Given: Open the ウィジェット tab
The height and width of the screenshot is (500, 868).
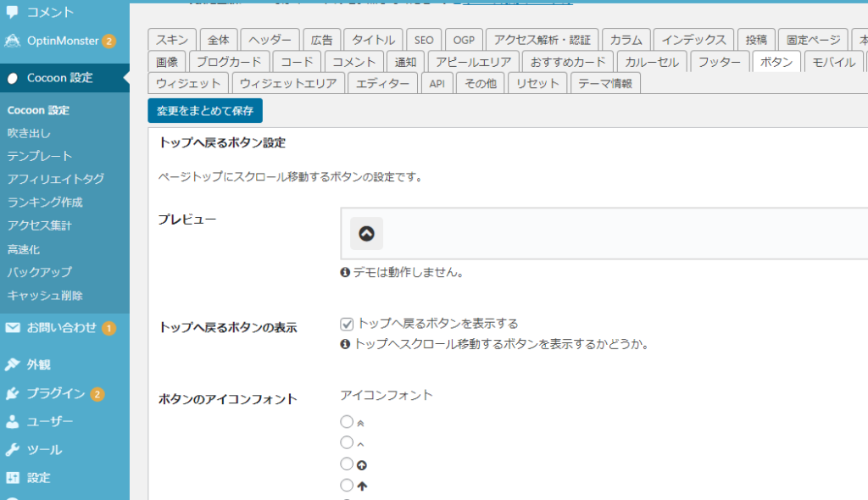Looking at the screenshot, I should [189, 84].
